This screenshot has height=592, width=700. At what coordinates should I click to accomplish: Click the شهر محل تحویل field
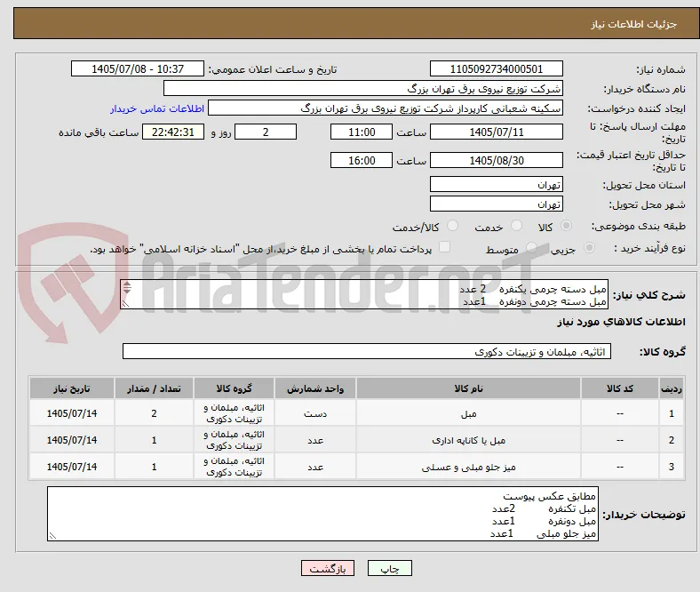coord(497,204)
